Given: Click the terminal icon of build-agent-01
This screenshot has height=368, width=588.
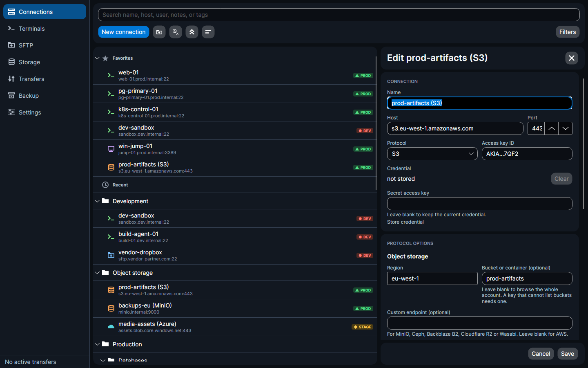Looking at the screenshot, I should pyautogui.click(x=111, y=237).
